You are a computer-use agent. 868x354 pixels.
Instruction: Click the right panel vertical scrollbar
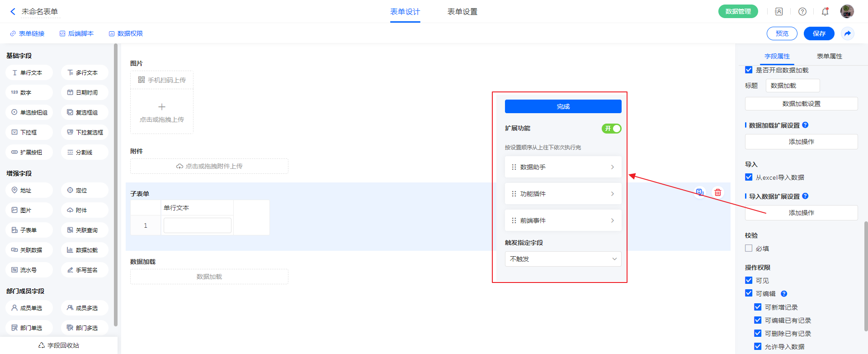click(865, 276)
